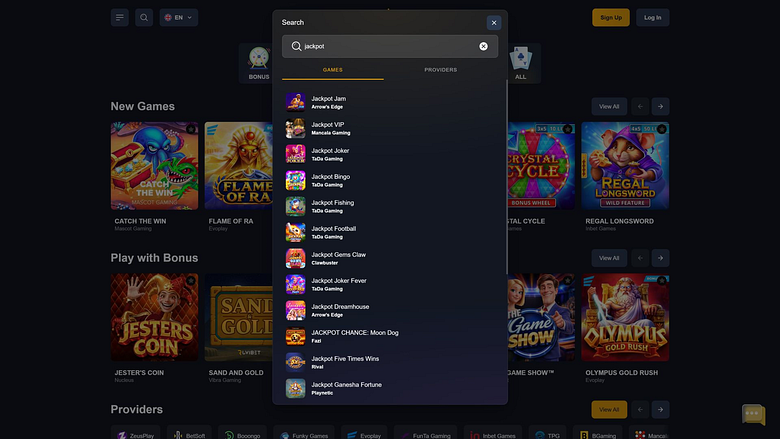780x439 pixels.
Task: Open Jackpot Gems Claw game icon
Action: point(295,258)
